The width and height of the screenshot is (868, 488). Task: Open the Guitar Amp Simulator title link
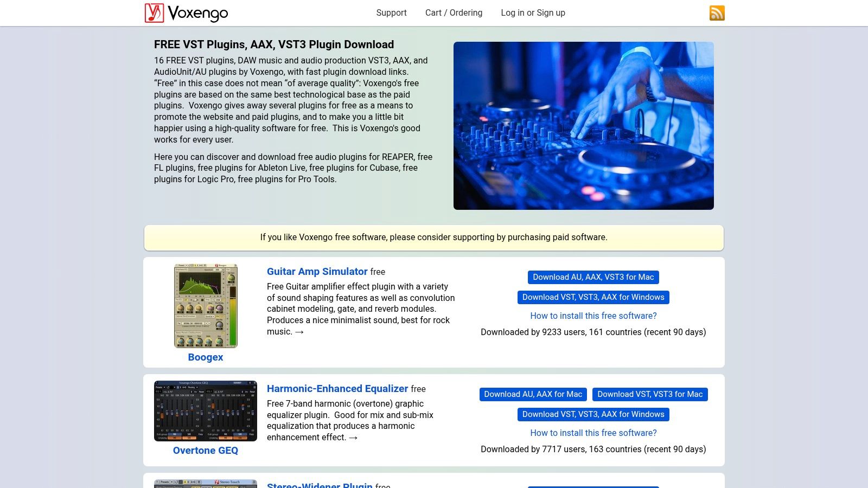317,272
